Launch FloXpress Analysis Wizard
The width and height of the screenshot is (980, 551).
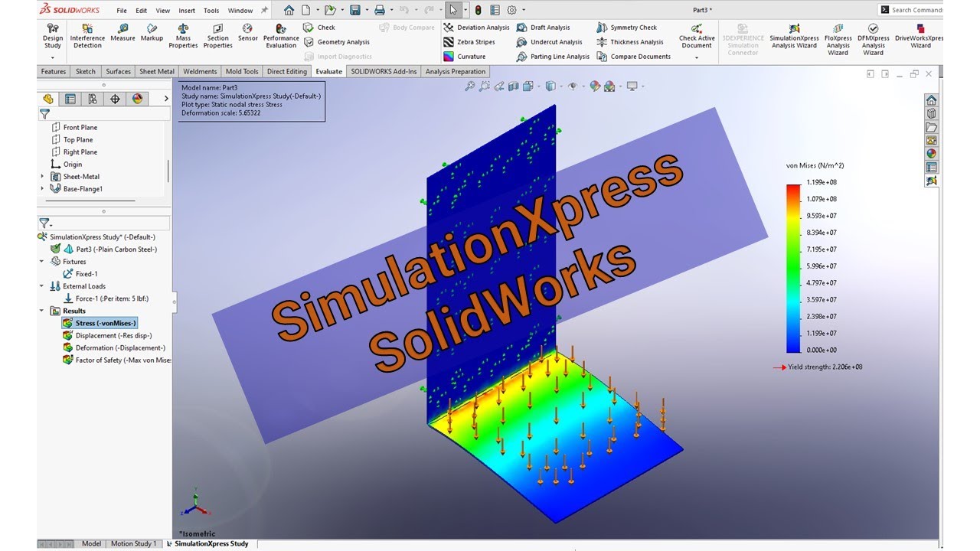838,40
